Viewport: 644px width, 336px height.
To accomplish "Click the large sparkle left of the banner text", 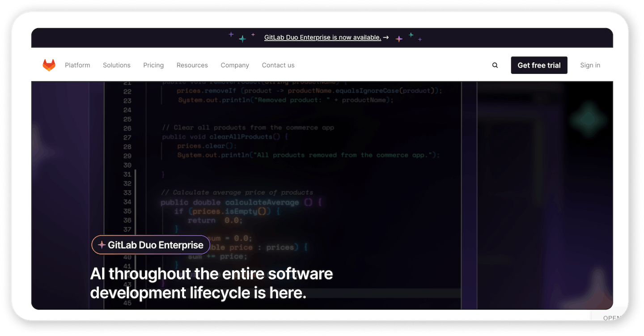I will (x=242, y=38).
